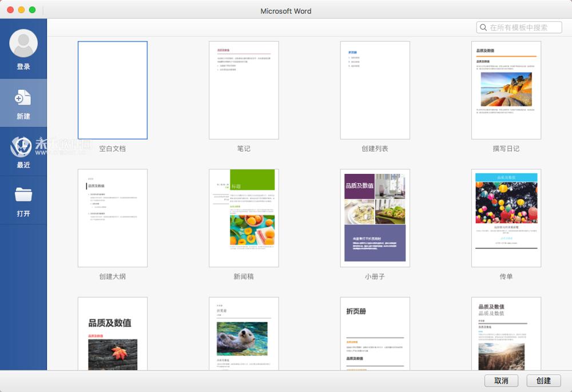Choose the 创建列表 list template
The height and width of the screenshot is (392, 572).
375,89
